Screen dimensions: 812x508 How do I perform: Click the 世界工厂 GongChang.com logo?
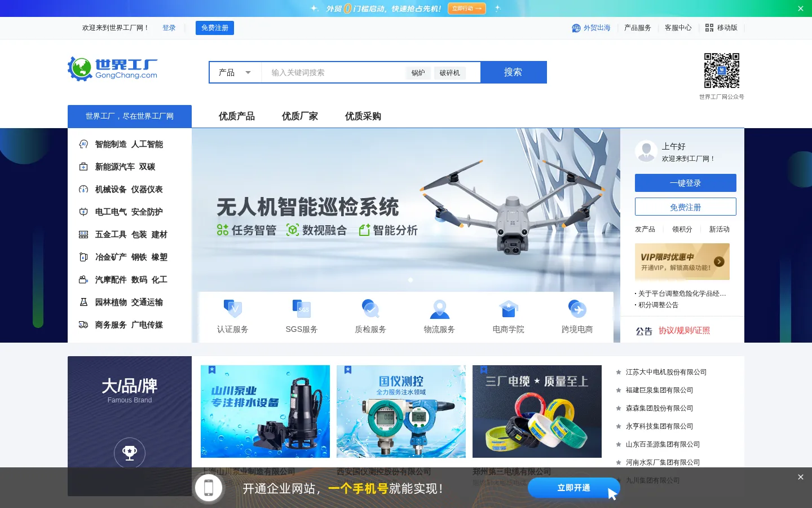(x=113, y=68)
